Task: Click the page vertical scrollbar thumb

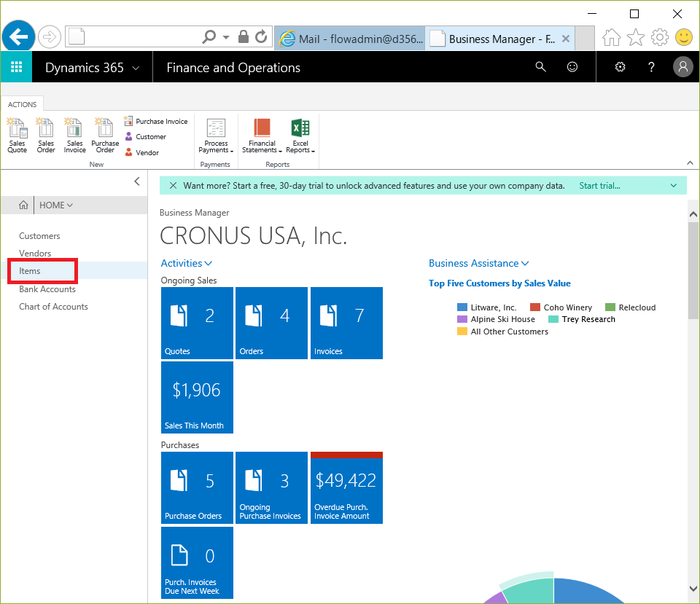Action: point(693,271)
